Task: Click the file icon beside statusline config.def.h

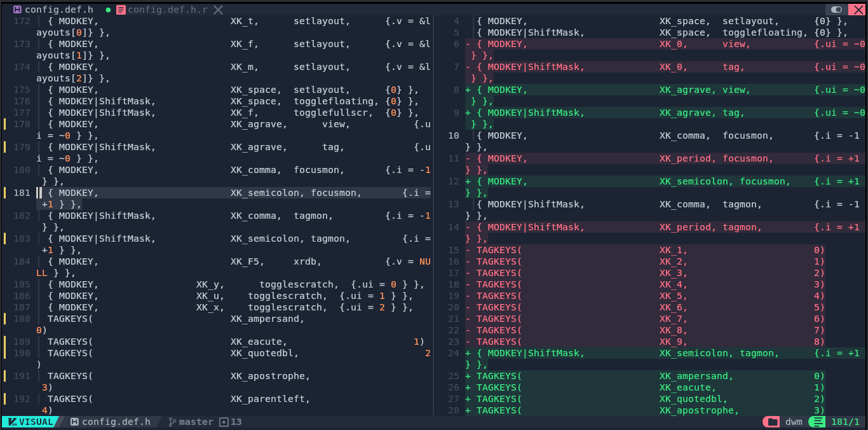Action: (74, 422)
